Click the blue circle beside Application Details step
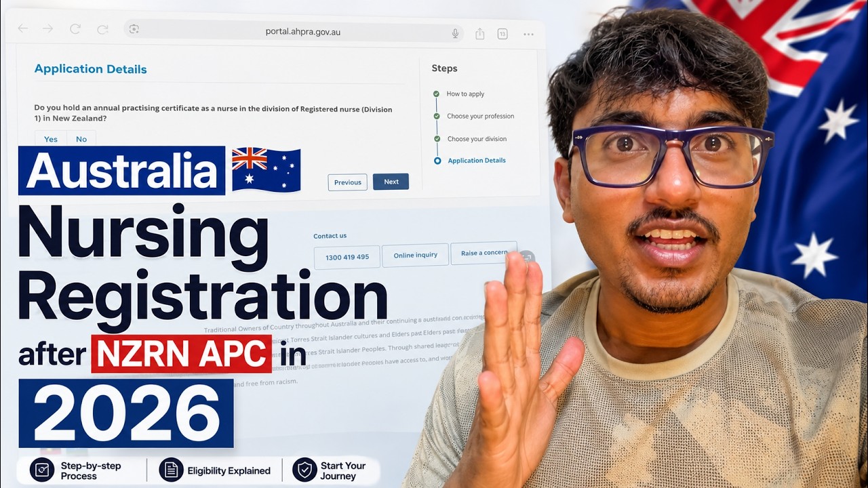This screenshot has width=868, height=488. 437,161
